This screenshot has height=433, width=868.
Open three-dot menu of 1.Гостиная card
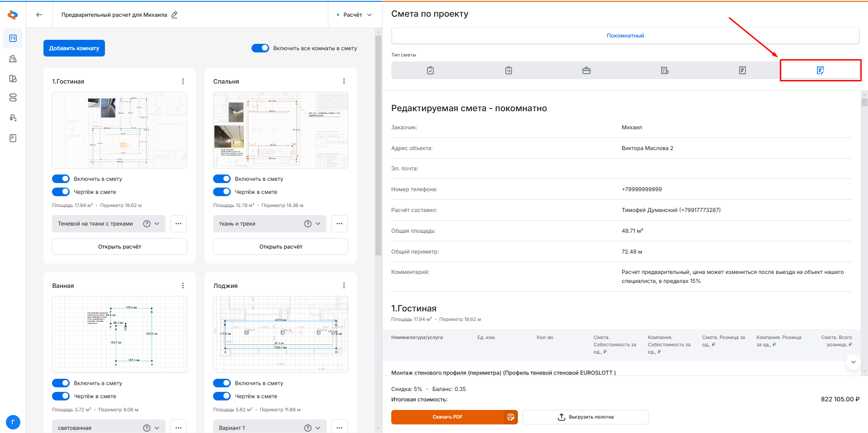click(183, 81)
